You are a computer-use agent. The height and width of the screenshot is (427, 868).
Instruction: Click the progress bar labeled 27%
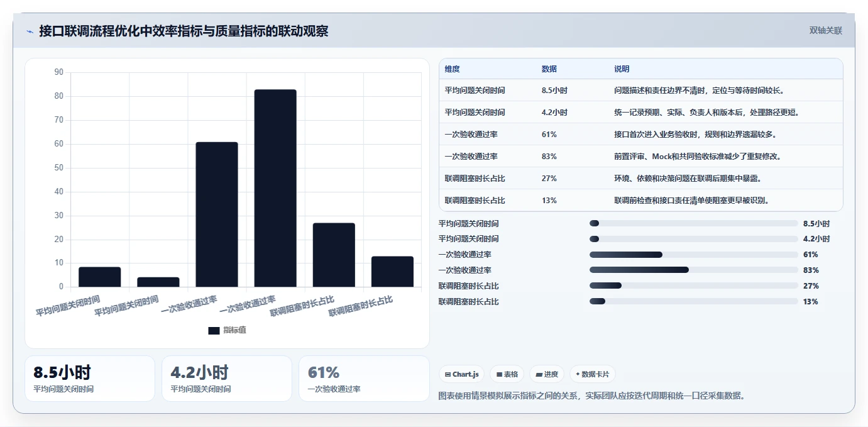(694, 286)
